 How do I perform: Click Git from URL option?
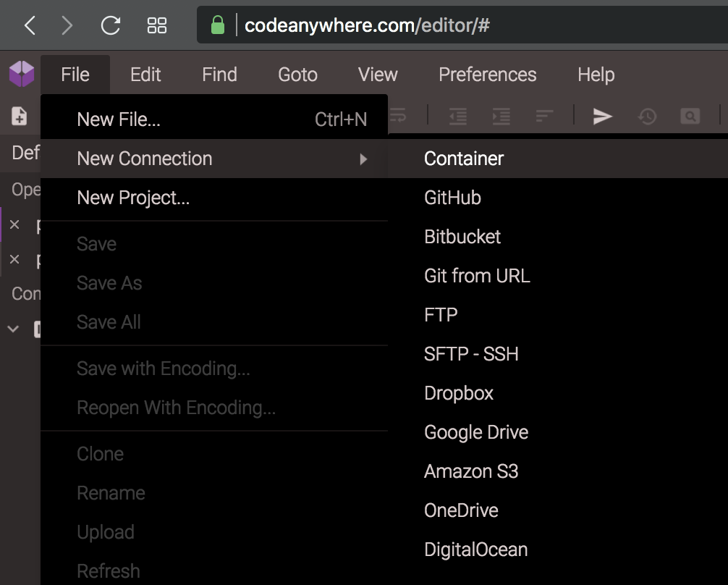(x=558, y=276)
